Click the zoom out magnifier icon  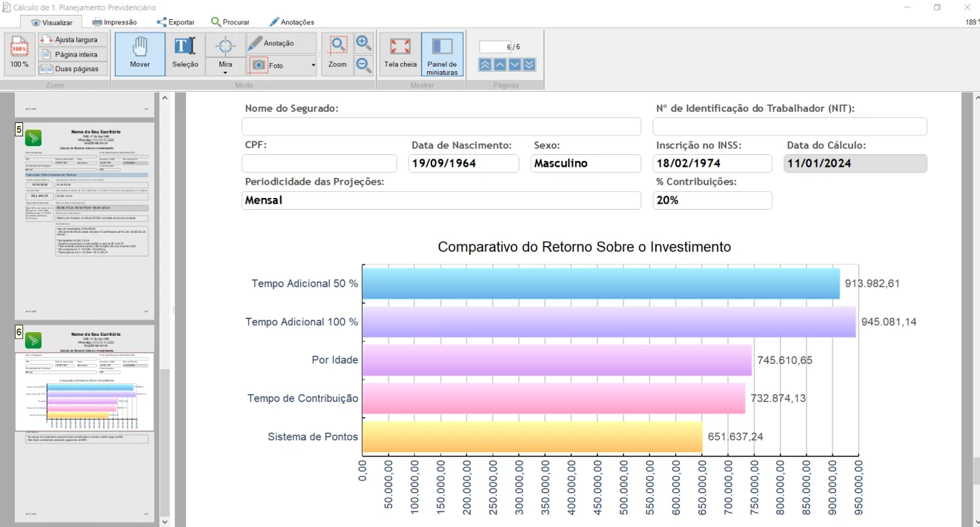363,65
